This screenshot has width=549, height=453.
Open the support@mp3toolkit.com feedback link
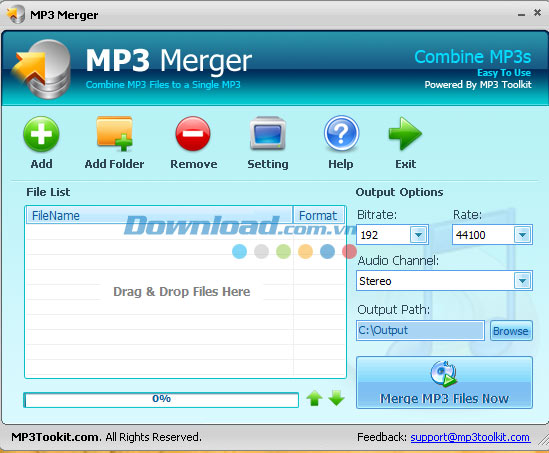point(470,437)
